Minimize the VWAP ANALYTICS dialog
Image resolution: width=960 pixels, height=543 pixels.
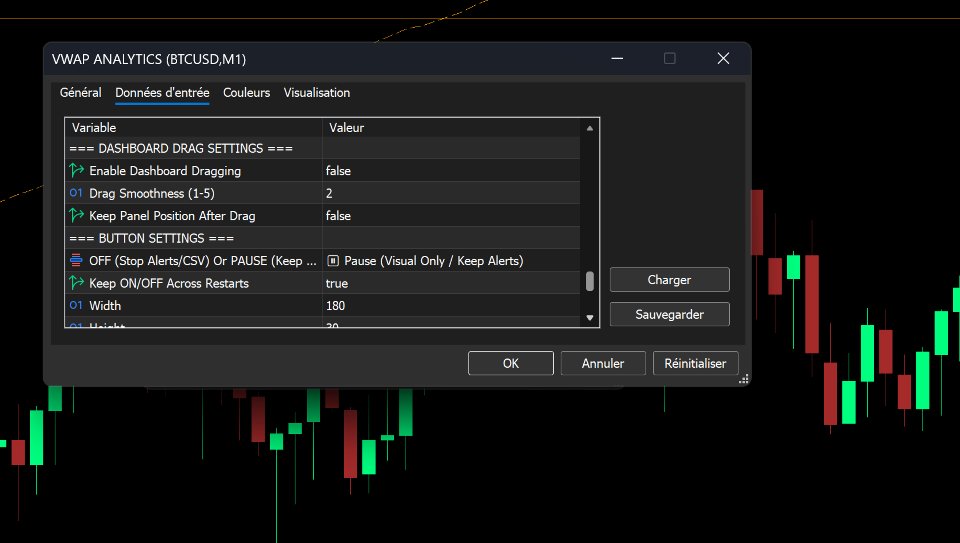617,59
